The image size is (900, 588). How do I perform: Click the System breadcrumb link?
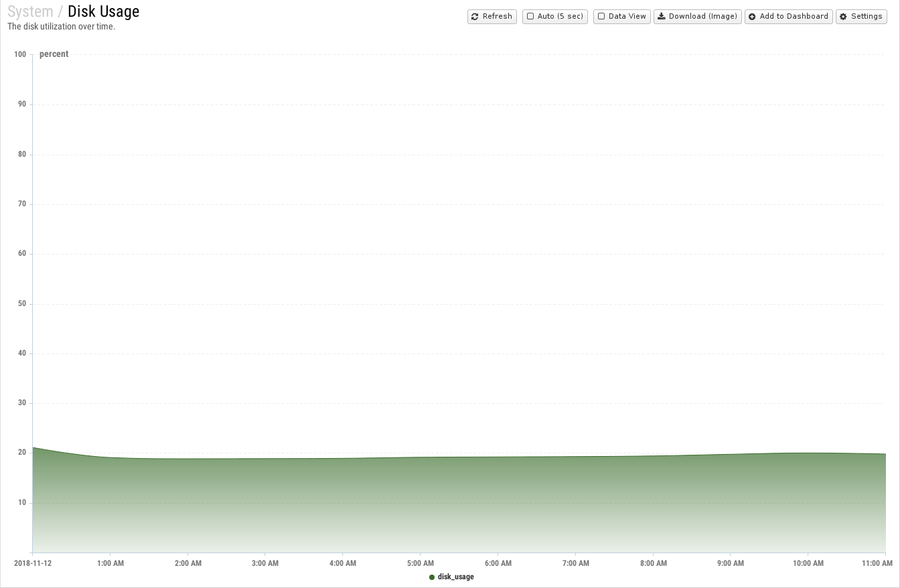pos(30,11)
